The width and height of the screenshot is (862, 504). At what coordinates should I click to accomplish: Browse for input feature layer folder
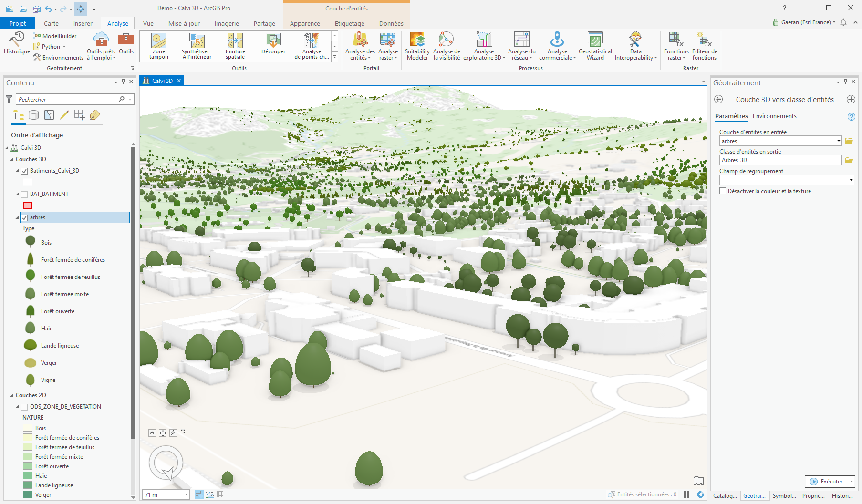[x=849, y=141]
